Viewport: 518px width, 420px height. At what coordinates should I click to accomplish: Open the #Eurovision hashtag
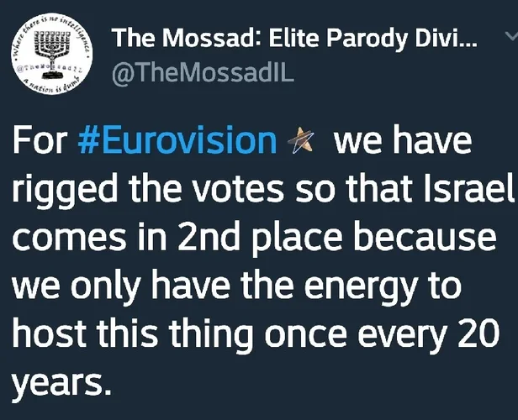[x=177, y=141]
